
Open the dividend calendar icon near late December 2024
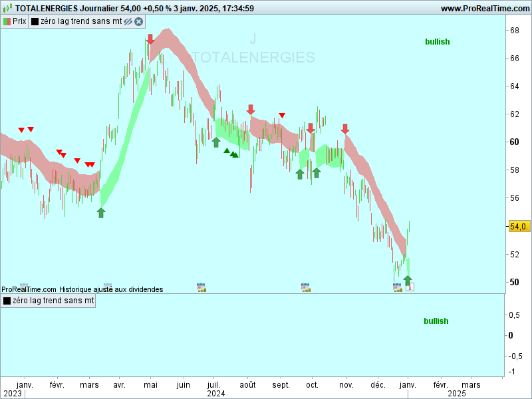click(397, 287)
